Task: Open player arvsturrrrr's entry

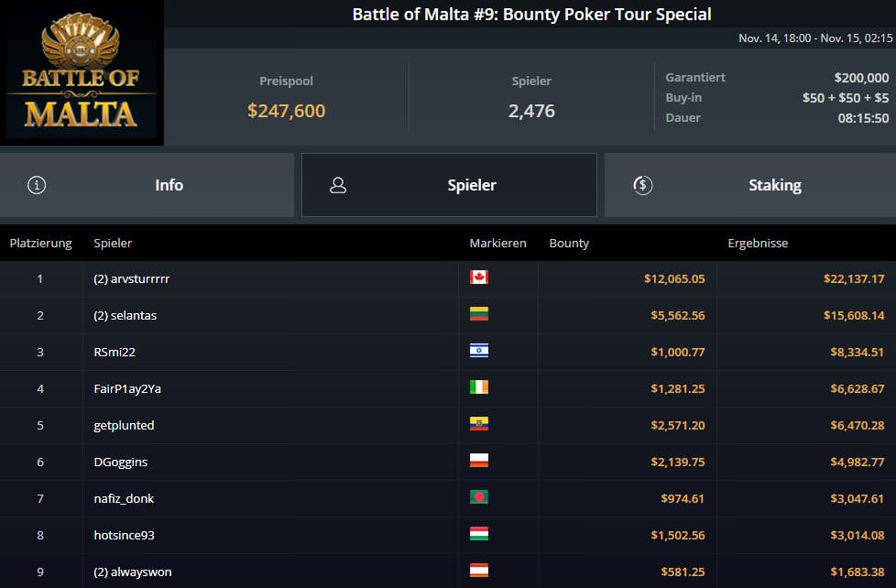Action: 132,278
